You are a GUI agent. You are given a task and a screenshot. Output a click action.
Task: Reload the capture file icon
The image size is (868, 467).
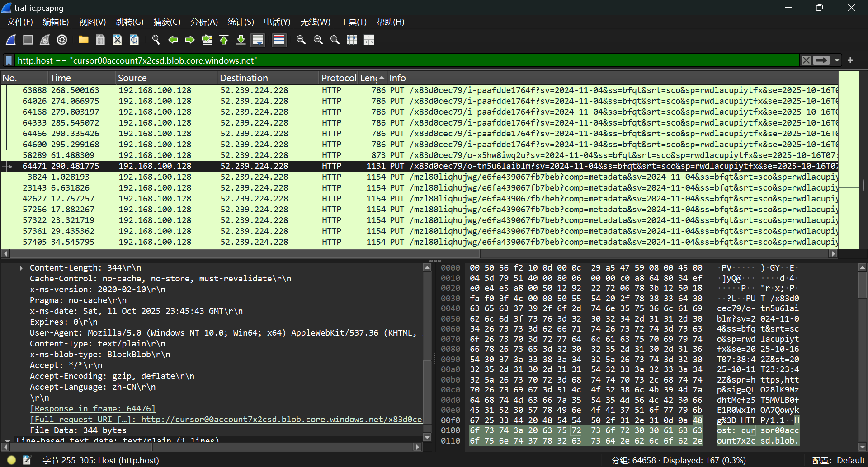tap(134, 40)
